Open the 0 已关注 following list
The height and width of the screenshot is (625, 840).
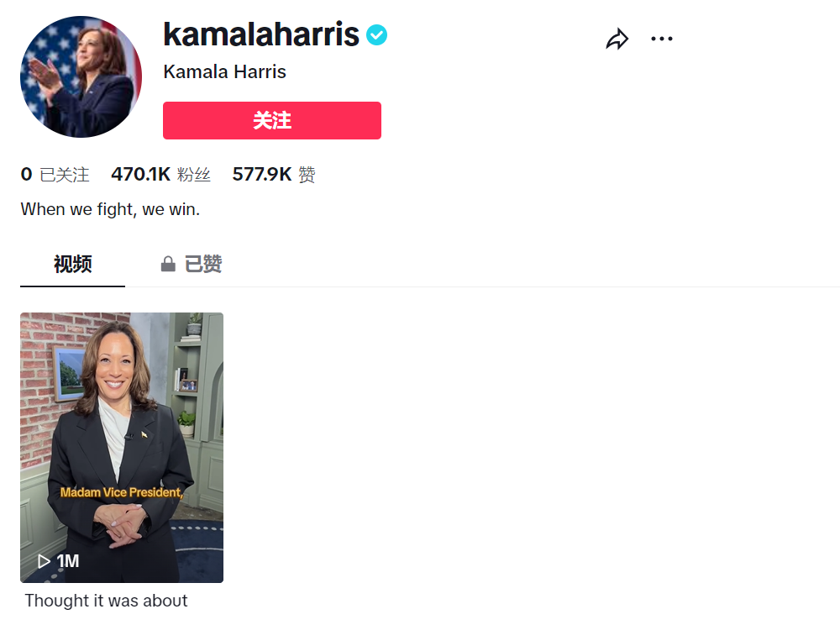coord(55,175)
